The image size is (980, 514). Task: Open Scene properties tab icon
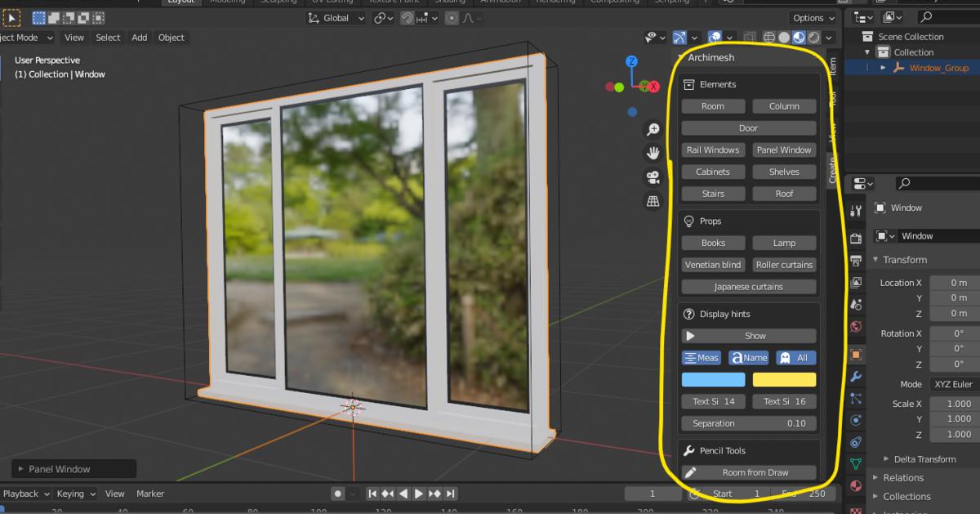(856, 305)
